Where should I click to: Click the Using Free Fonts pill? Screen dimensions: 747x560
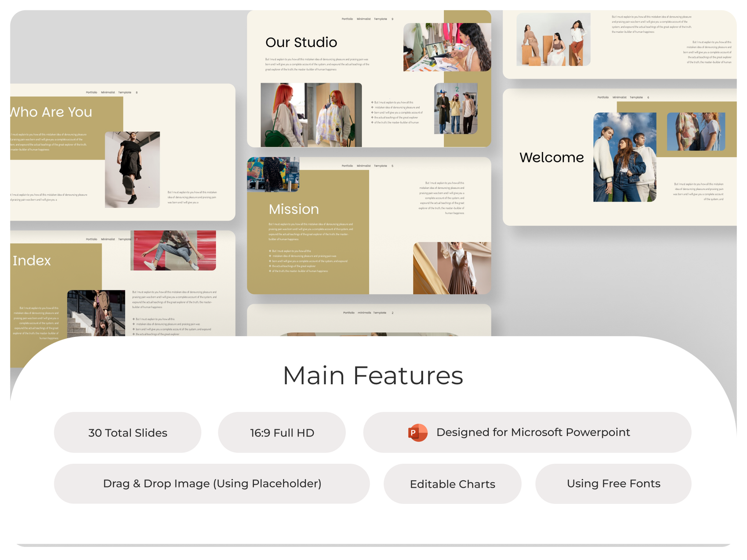tap(613, 484)
